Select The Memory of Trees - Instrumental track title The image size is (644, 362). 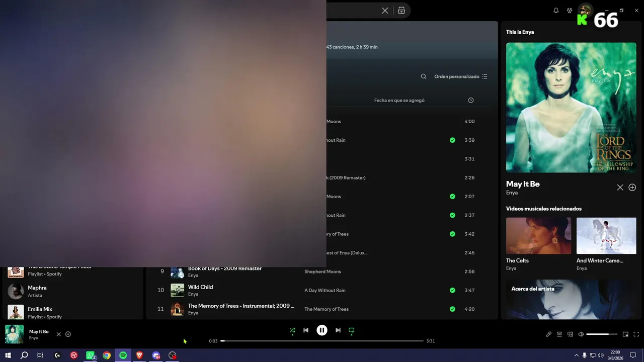[242, 306]
